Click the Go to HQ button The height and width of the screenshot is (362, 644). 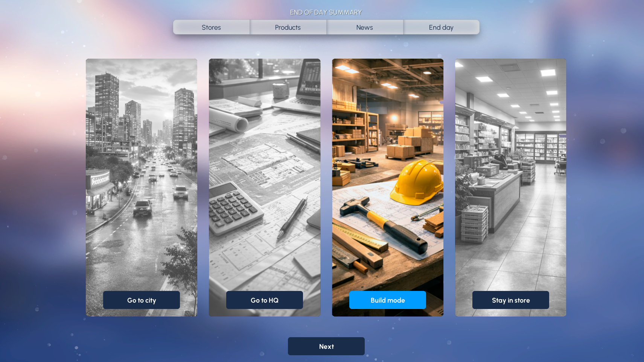pos(265,300)
